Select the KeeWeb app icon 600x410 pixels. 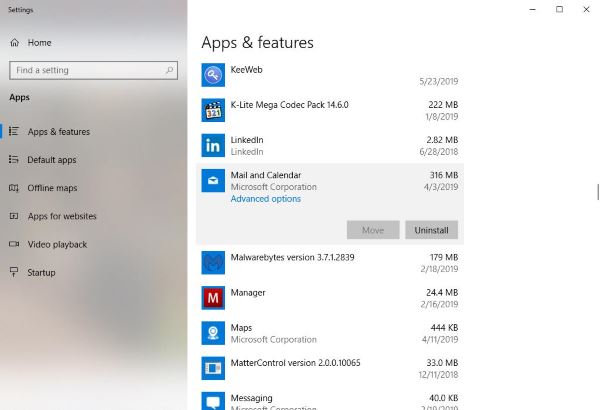pos(213,75)
